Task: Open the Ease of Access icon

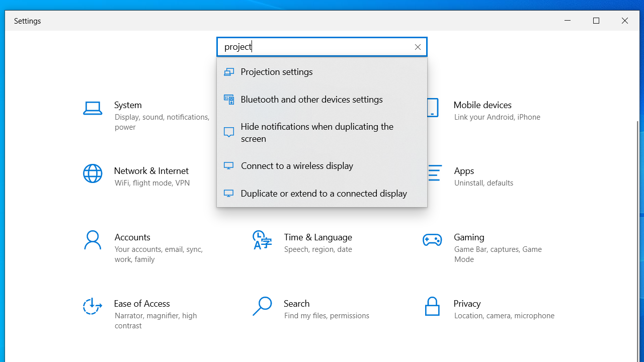Action: click(93, 306)
